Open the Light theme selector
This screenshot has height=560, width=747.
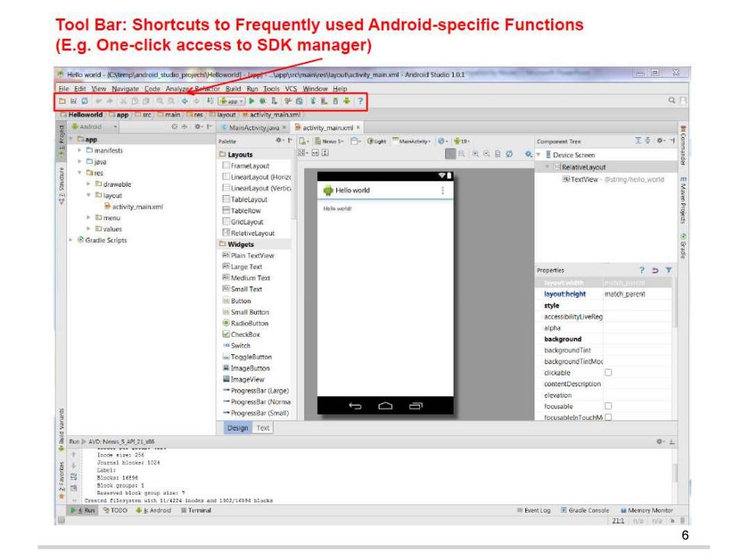tap(377, 141)
